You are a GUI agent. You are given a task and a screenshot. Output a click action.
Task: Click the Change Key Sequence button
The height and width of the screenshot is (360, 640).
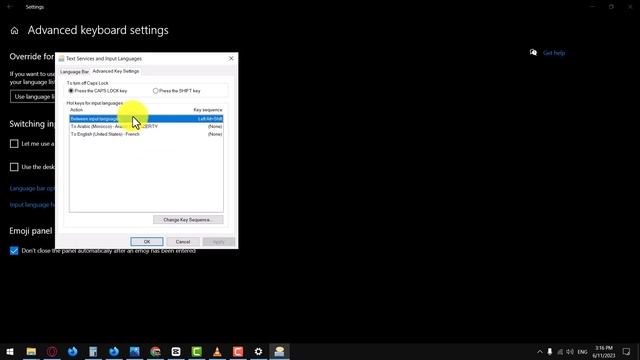(188, 220)
